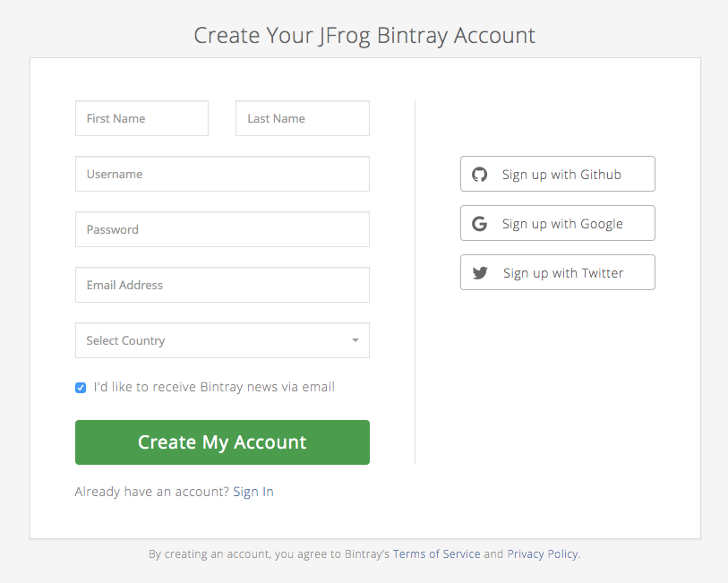Click the Twitter bird icon
The width and height of the screenshot is (728, 583).
480,273
